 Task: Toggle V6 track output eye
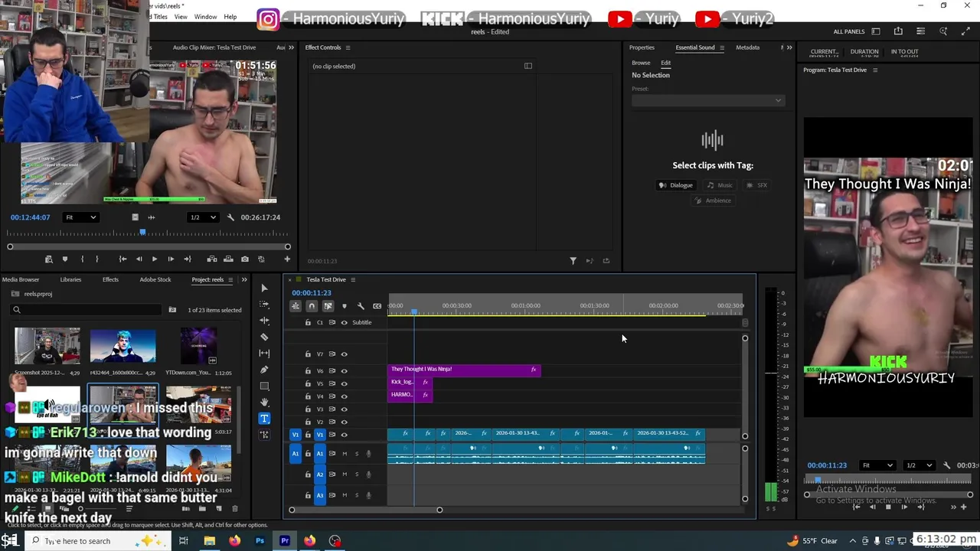344,370
